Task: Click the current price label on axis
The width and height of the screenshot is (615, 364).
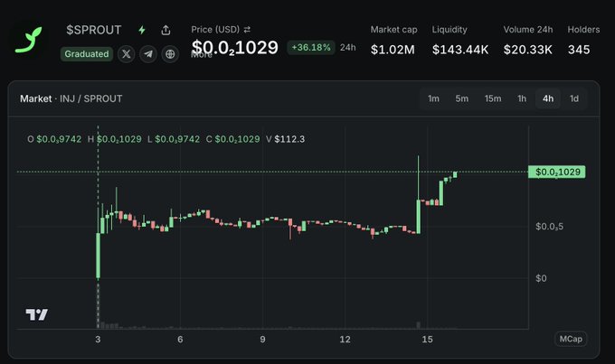Action: 557,172
